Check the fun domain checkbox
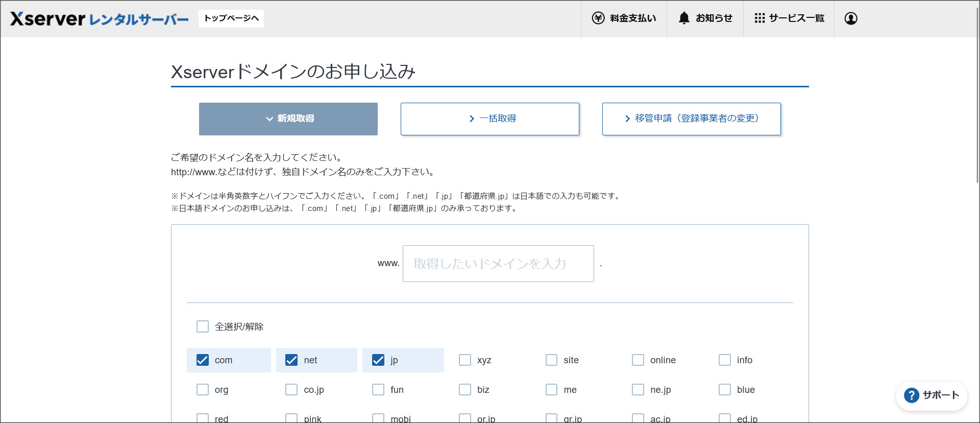 click(x=378, y=390)
